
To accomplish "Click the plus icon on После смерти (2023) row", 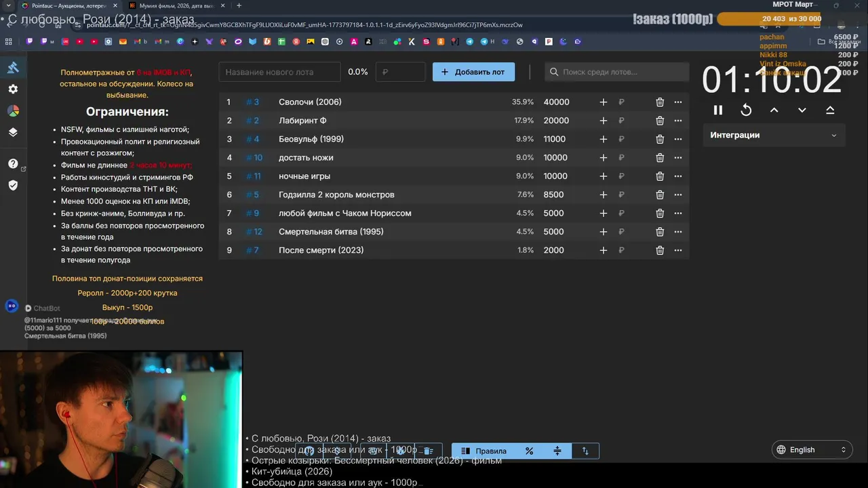I will click(604, 250).
